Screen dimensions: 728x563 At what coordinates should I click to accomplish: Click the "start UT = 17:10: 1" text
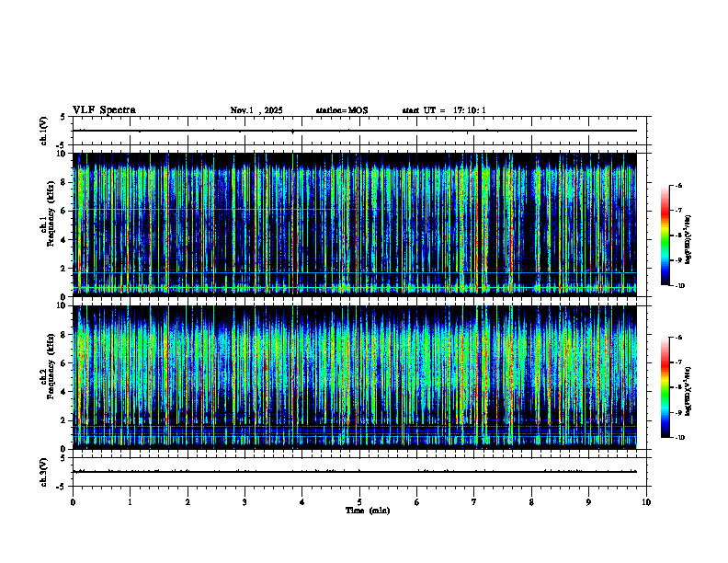coord(444,110)
